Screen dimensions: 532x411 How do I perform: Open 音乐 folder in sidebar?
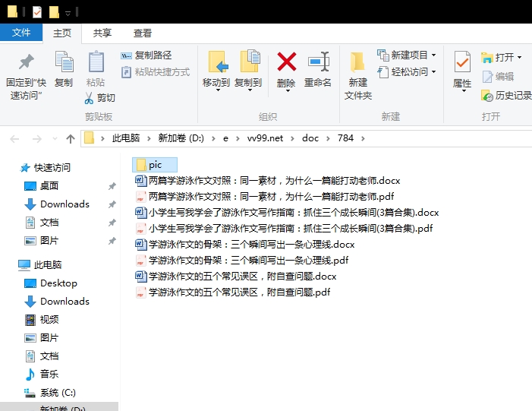click(42, 375)
